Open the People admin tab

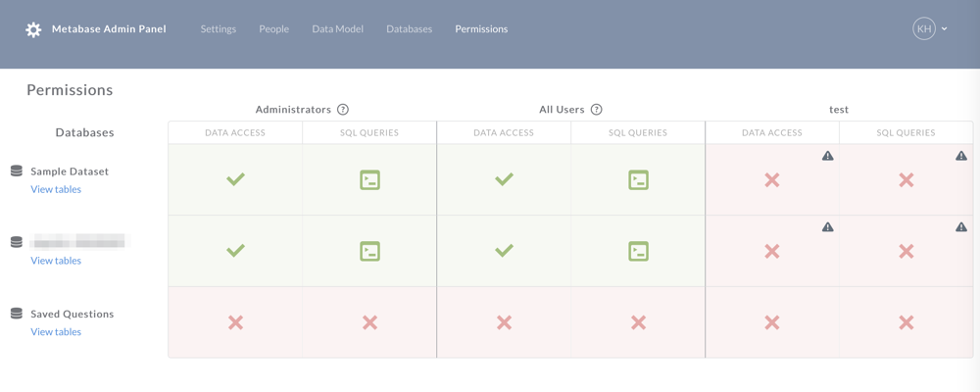point(273,29)
